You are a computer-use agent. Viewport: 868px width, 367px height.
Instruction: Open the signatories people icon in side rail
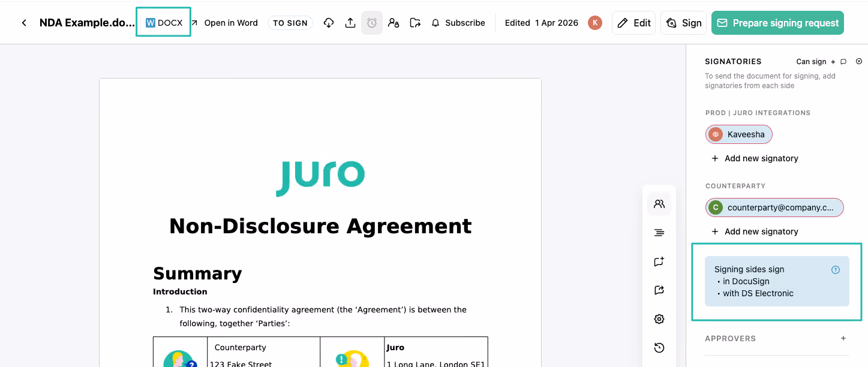coord(659,204)
